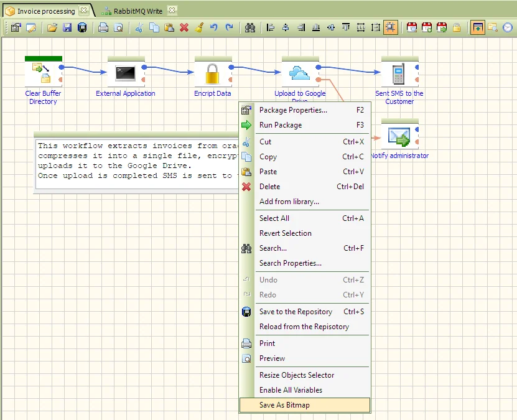Align selected objects to left edges
The height and width of the screenshot is (420, 517).
(271, 27)
